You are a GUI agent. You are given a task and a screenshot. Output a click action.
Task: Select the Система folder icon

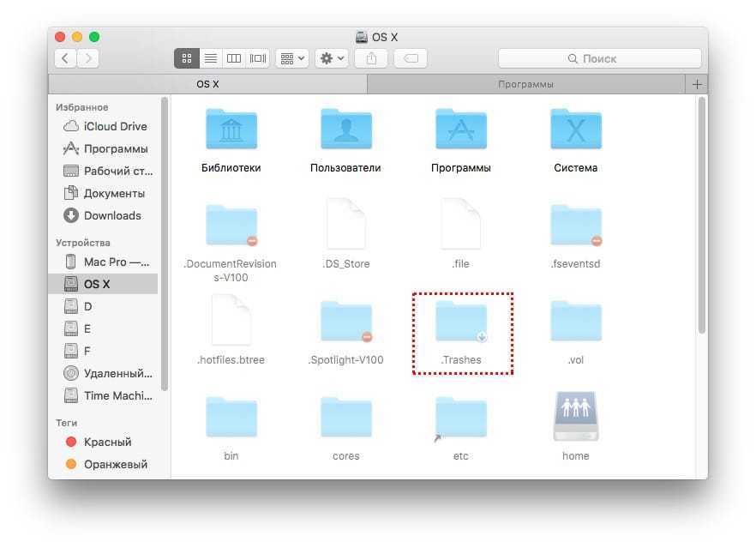[x=576, y=129]
